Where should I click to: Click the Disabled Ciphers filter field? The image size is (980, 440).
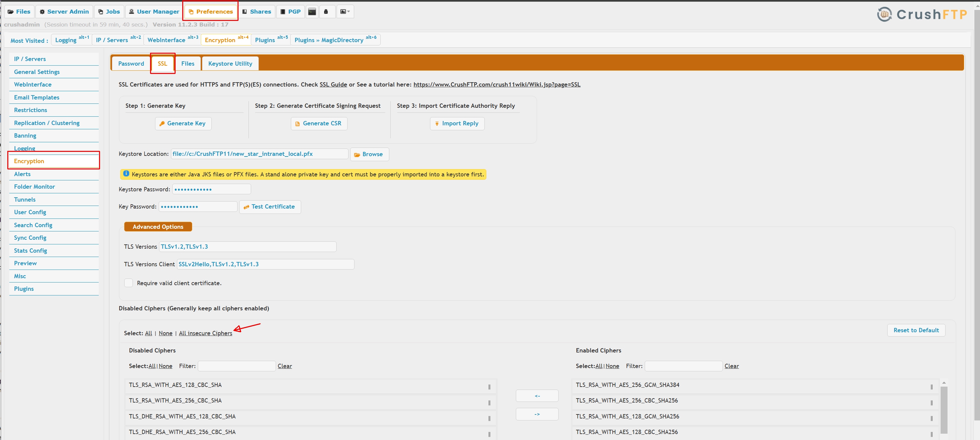pyautogui.click(x=237, y=366)
